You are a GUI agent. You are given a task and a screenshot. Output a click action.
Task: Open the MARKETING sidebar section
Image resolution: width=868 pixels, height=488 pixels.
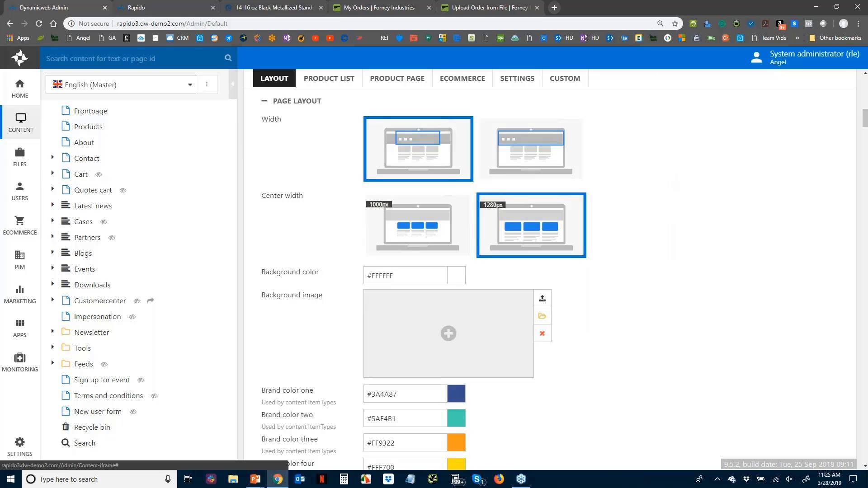click(x=19, y=293)
